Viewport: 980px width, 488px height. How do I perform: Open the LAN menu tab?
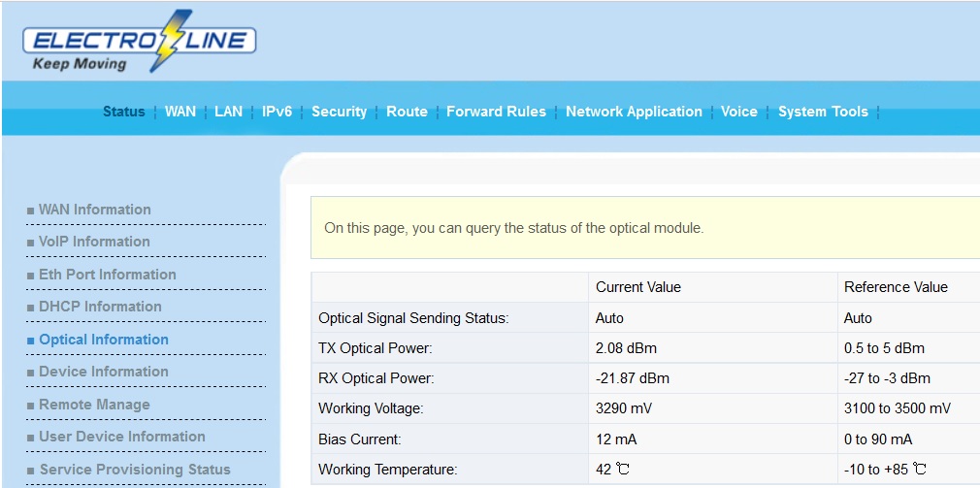[228, 112]
